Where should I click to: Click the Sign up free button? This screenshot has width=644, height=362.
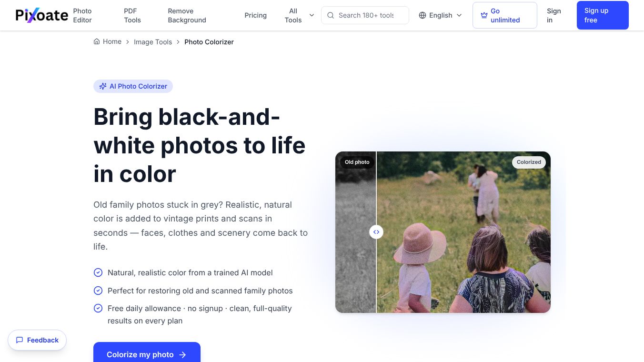[x=603, y=15]
